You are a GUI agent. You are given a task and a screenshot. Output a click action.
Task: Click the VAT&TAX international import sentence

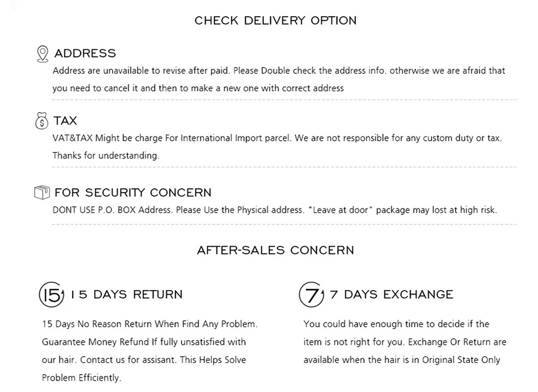pos(277,138)
